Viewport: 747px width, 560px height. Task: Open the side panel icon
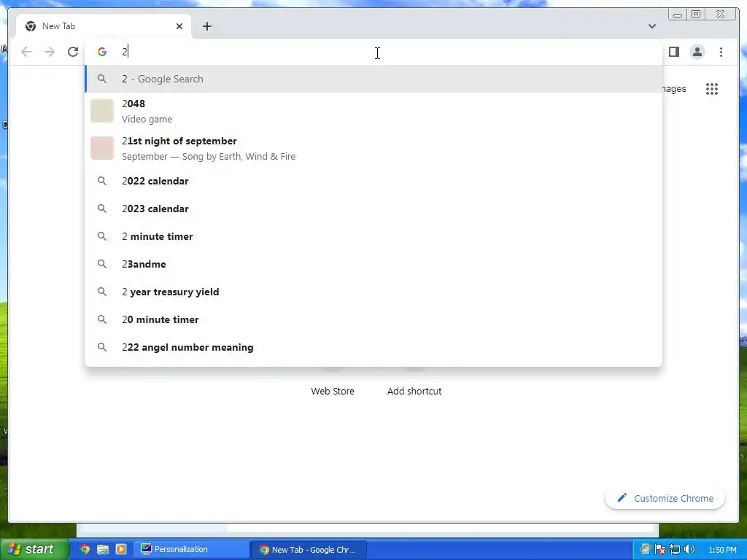coord(673,52)
